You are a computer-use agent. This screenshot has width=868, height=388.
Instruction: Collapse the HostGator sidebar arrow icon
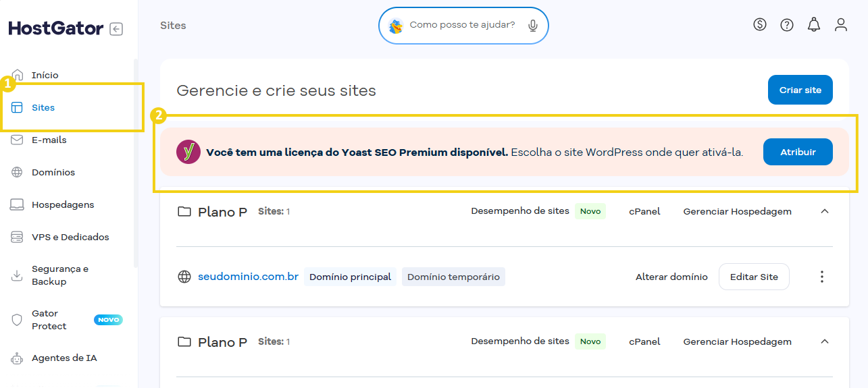tap(116, 29)
